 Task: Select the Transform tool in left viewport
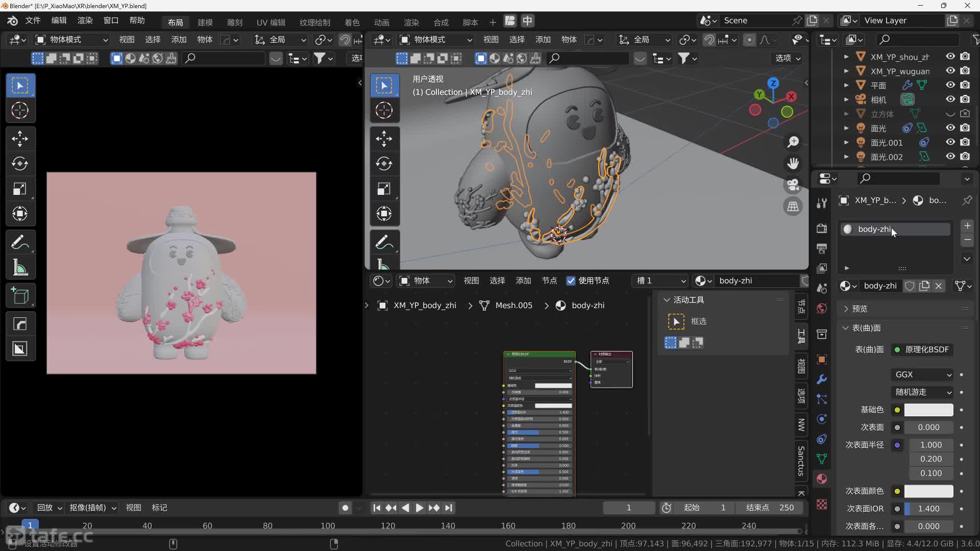20,214
